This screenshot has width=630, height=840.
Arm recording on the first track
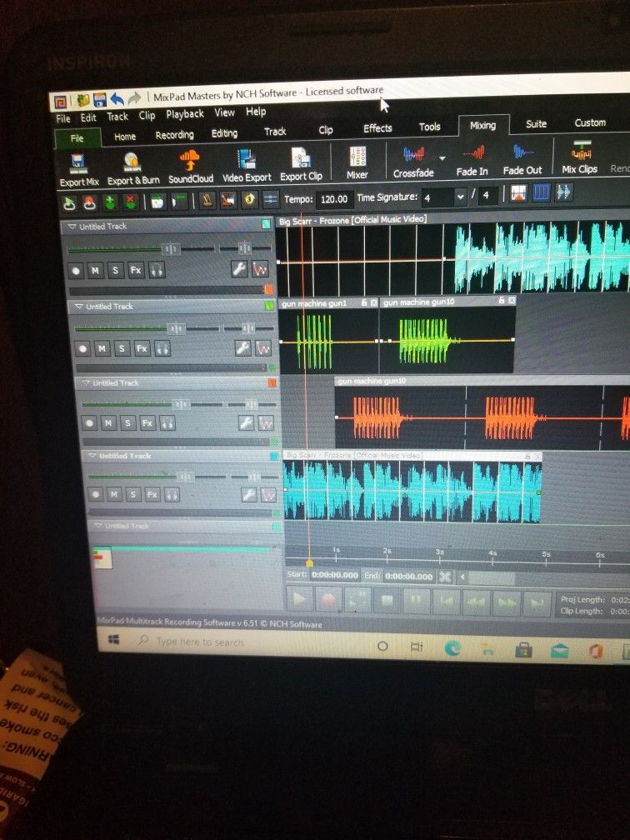[x=76, y=271]
